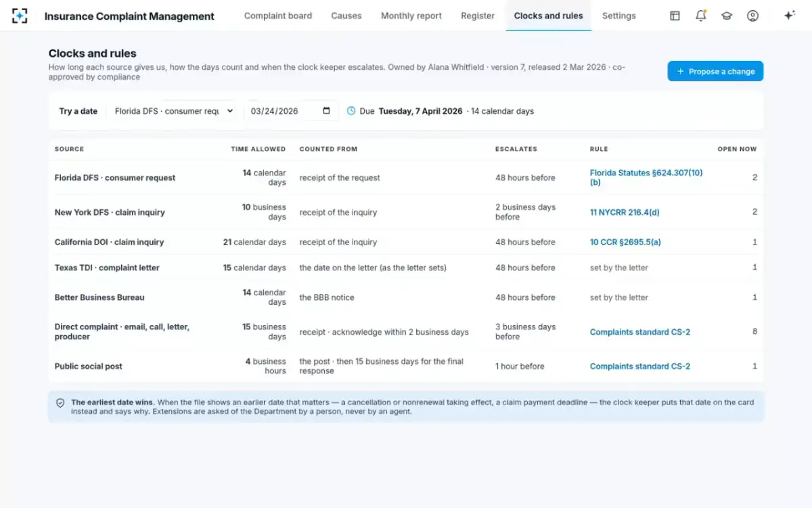Select the Clocks and rules tab

click(x=549, y=16)
